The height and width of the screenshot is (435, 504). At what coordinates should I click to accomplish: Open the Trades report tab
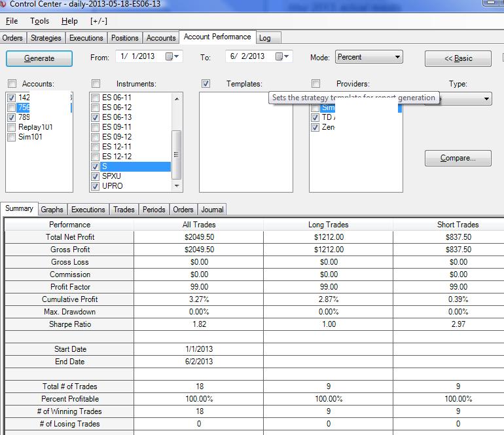124,210
